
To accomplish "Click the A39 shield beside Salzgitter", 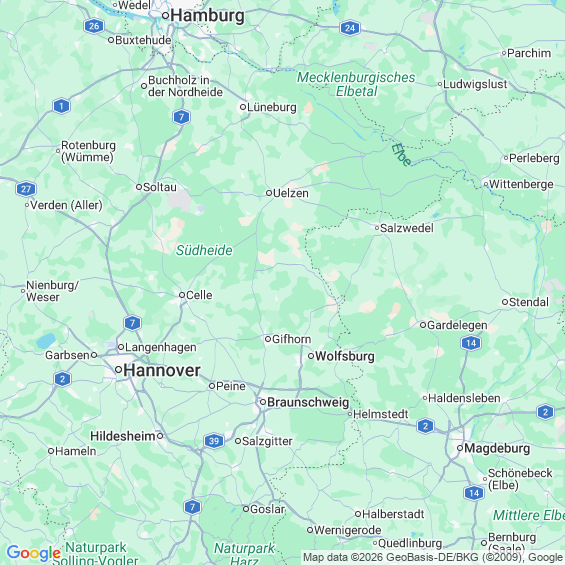I will 214,441.
